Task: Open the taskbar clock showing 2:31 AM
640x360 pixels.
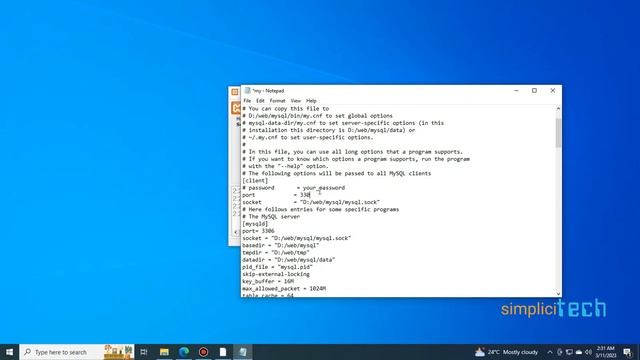Action: pyautogui.click(x=606, y=352)
